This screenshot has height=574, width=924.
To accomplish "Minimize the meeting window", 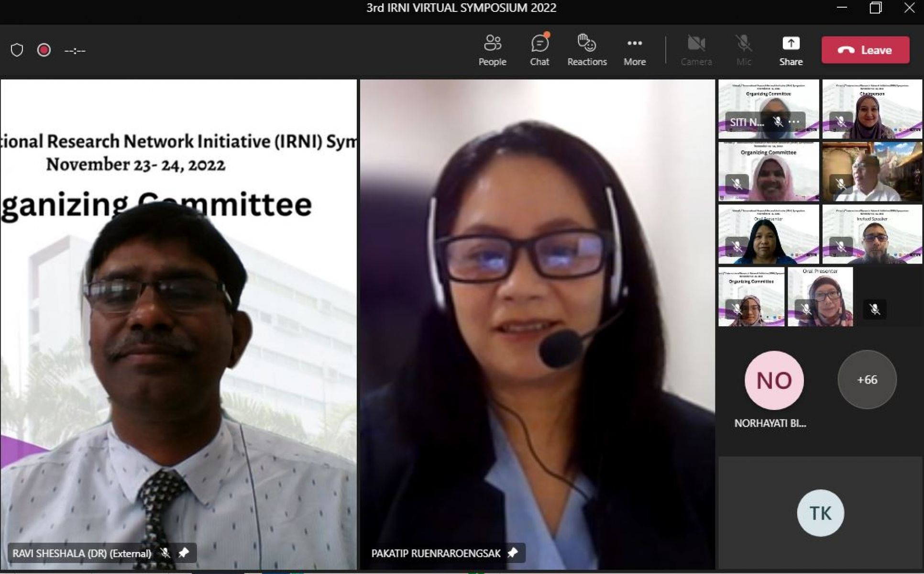I will click(x=842, y=8).
